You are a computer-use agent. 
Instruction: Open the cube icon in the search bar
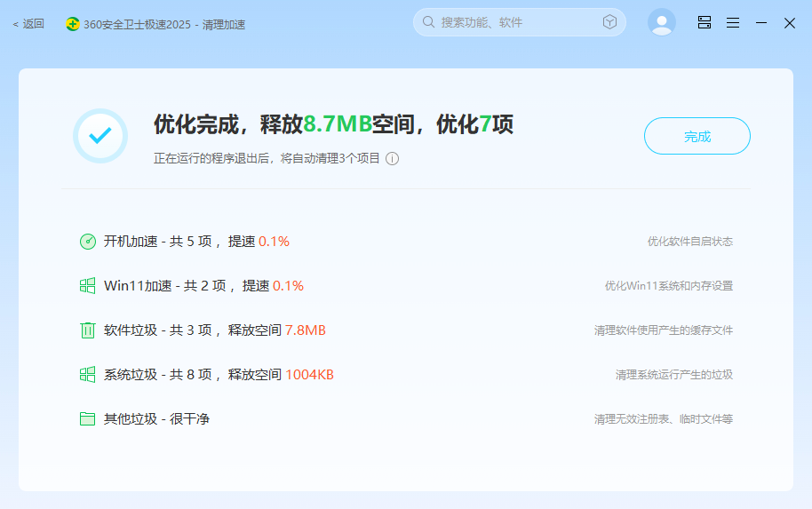pyautogui.click(x=609, y=21)
